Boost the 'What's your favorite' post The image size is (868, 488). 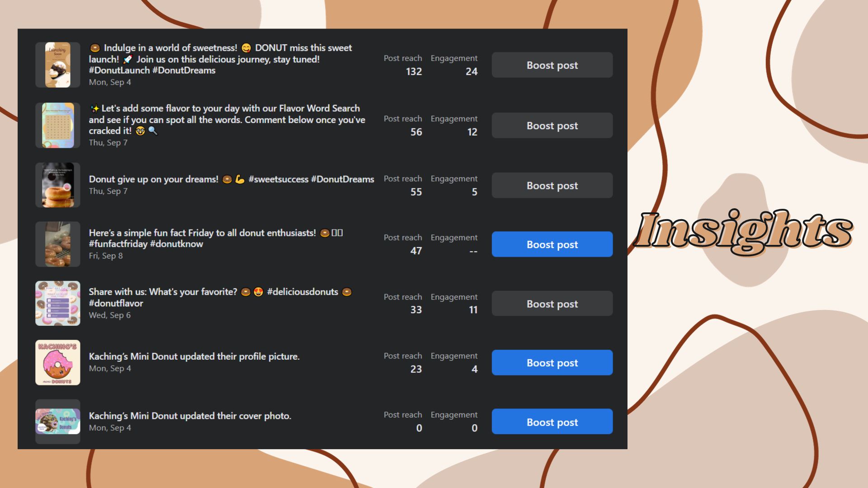click(552, 304)
